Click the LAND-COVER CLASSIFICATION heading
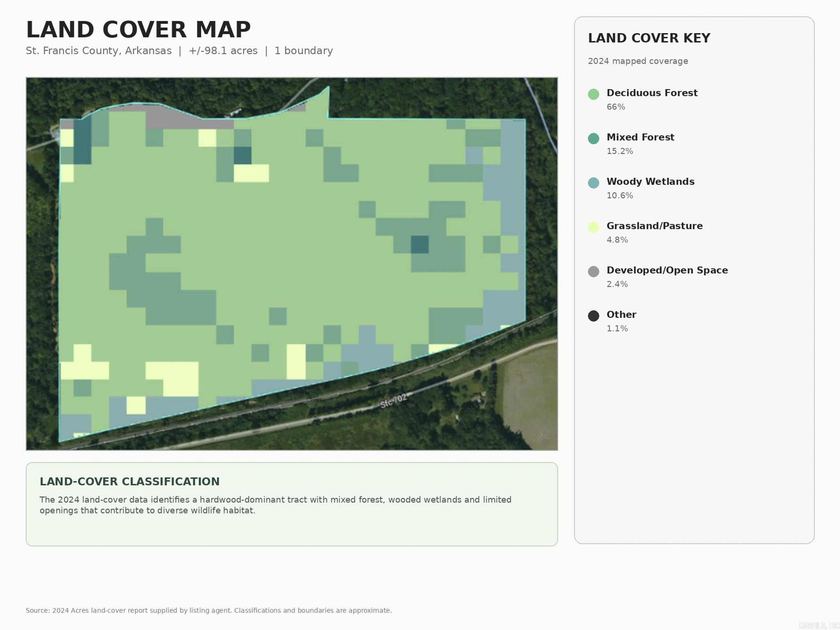 (x=130, y=482)
